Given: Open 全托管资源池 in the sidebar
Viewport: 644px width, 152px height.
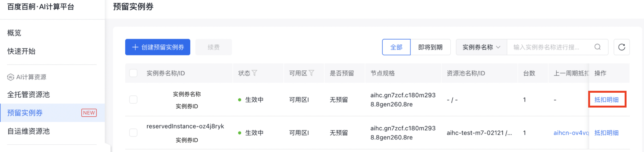Looking at the screenshot, I should 28,95.
